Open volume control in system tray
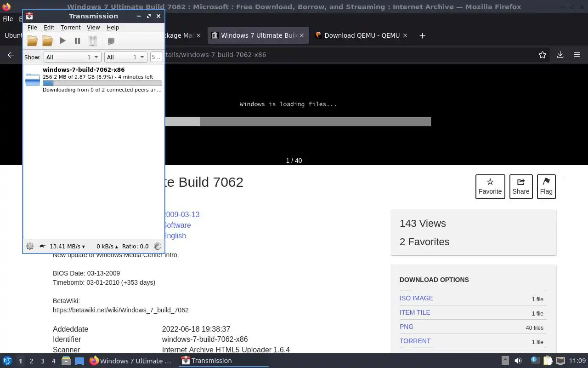 [x=518, y=361]
